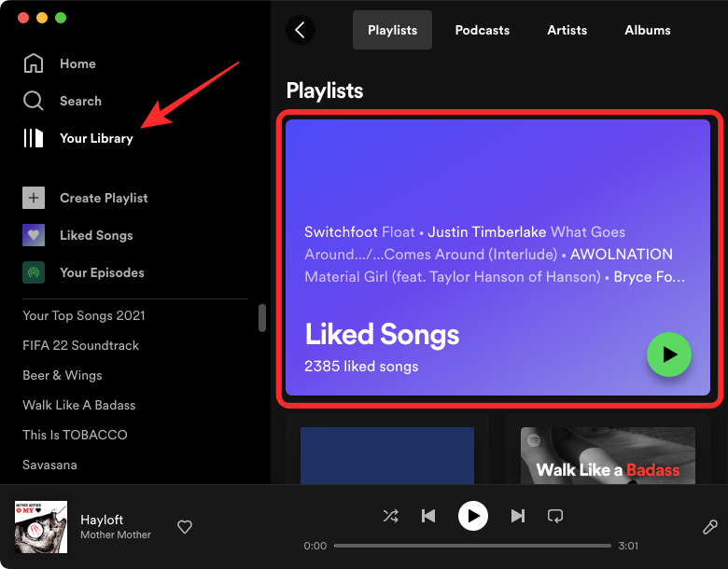Click the Hayloft song title
This screenshot has width=728, height=569.
click(102, 520)
